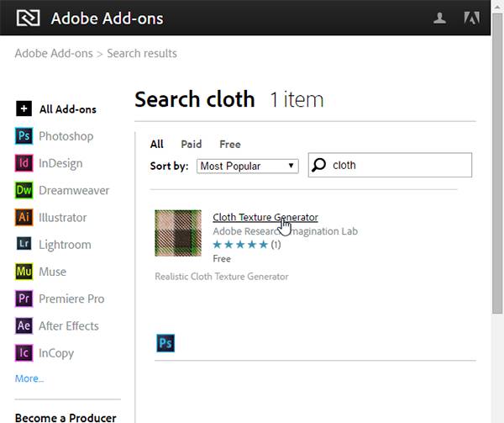
Task: Switch to the All filter tab
Action: tap(157, 144)
